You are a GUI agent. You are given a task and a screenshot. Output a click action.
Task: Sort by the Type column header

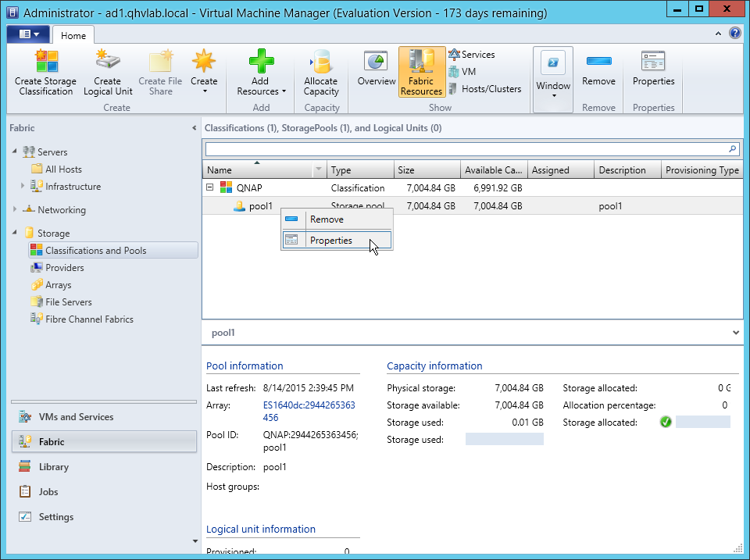[360, 169]
